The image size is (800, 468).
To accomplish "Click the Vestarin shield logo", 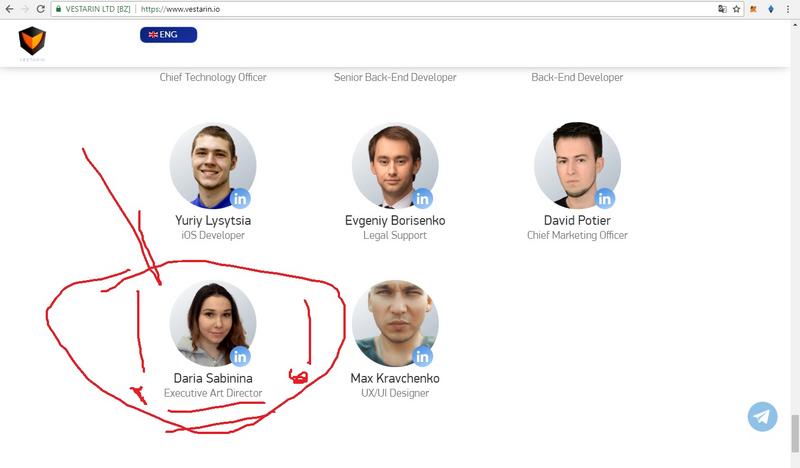I will point(32,43).
